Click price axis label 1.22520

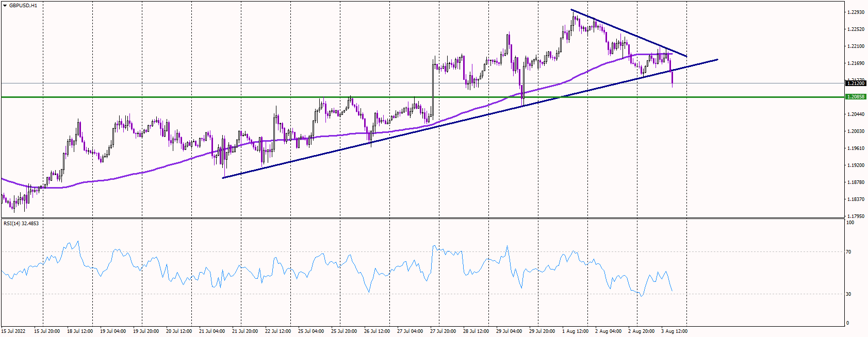tap(855, 29)
